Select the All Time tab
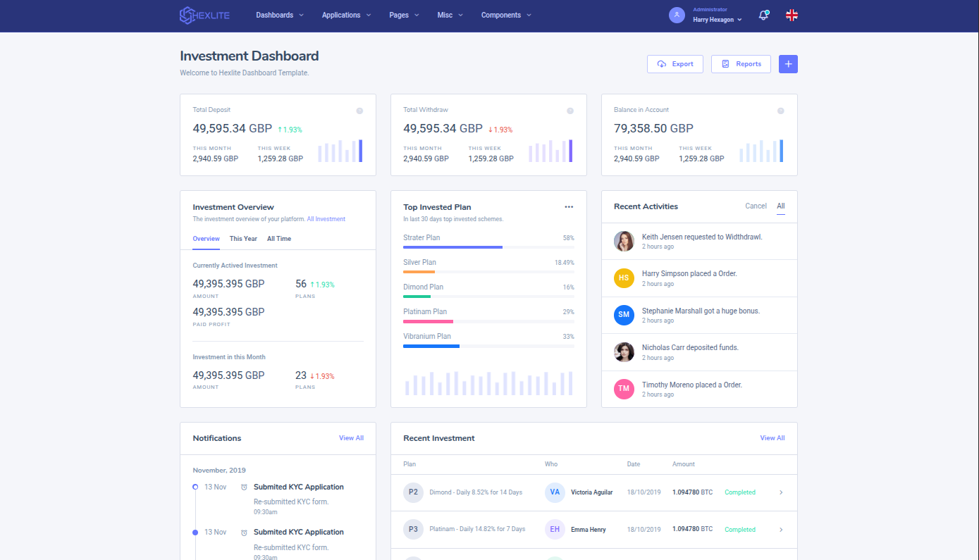Screen dimensions: 979x560 pos(279,239)
